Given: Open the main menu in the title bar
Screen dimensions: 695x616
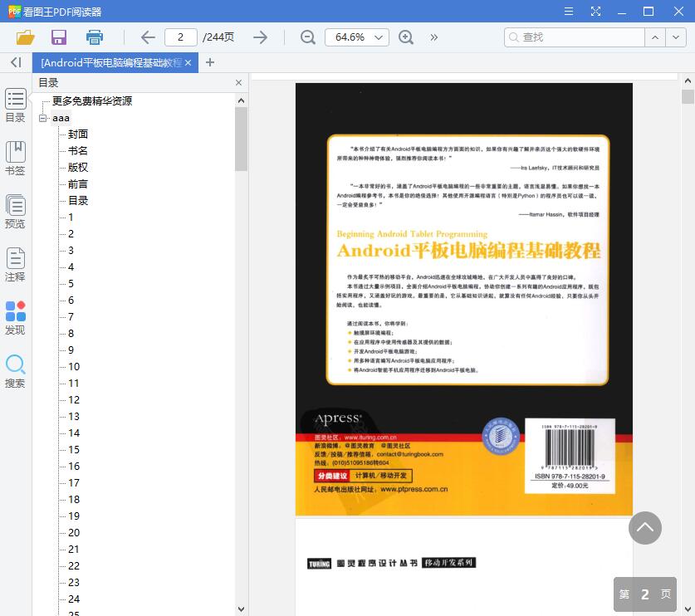Looking at the screenshot, I should [x=568, y=11].
